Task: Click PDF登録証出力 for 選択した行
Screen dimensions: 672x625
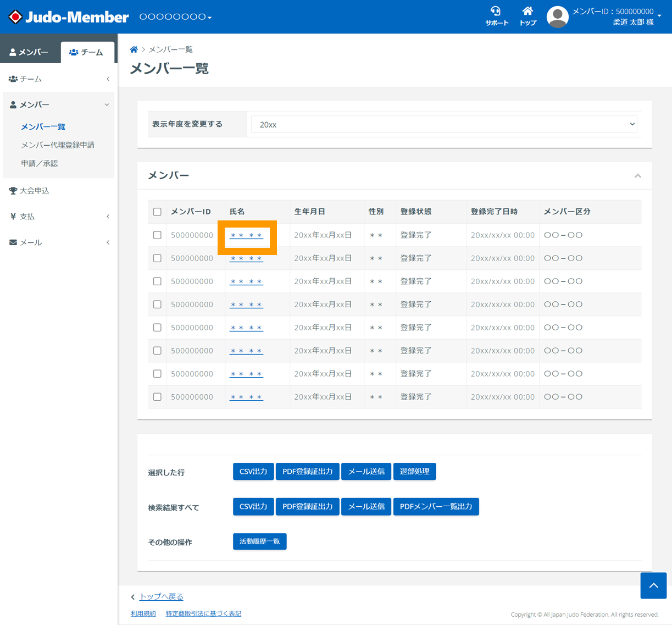Action: click(307, 472)
